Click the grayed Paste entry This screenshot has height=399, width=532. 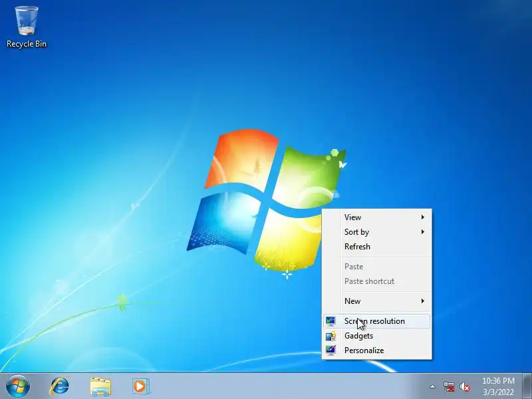click(x=376, y=267)
